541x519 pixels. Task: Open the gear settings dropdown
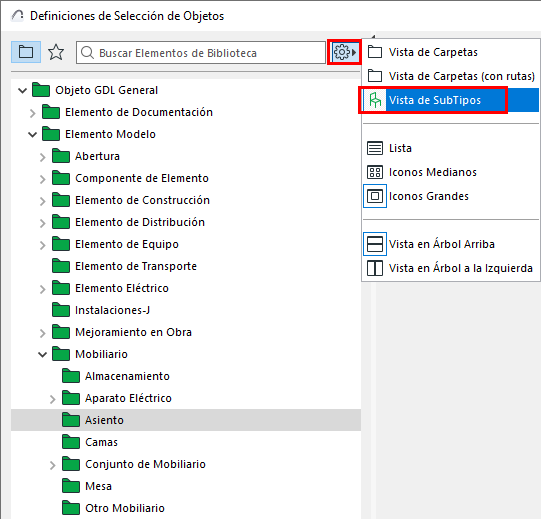point(344,52)
